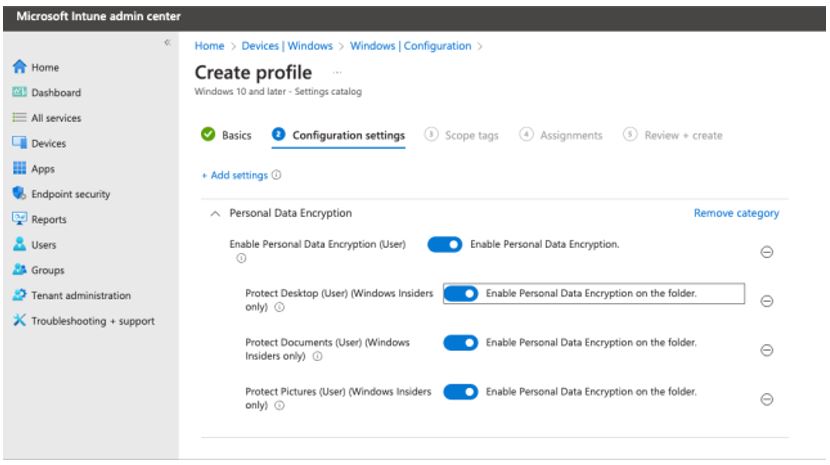The width and height of the screenshot is (830, 465).
Task: Open Apps in the sidebar menu
Action: point(43,169)
